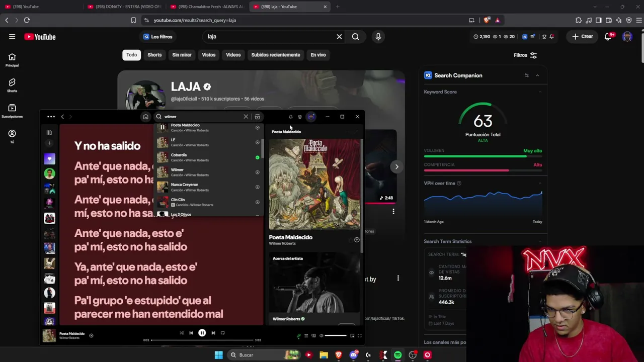The width and height of the screenshot is (644, 362).
Task: Enter Spotify full screen mode
Action: pos(360,335)
